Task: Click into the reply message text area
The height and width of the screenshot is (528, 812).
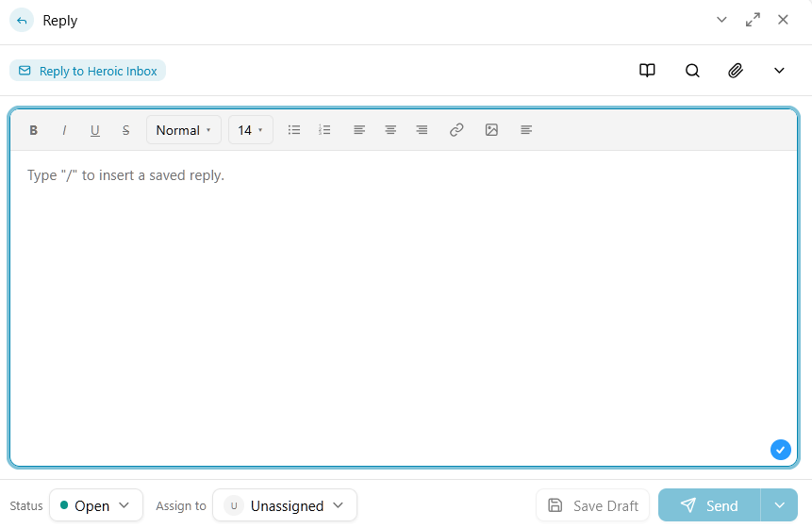Action: coord(404,308)
